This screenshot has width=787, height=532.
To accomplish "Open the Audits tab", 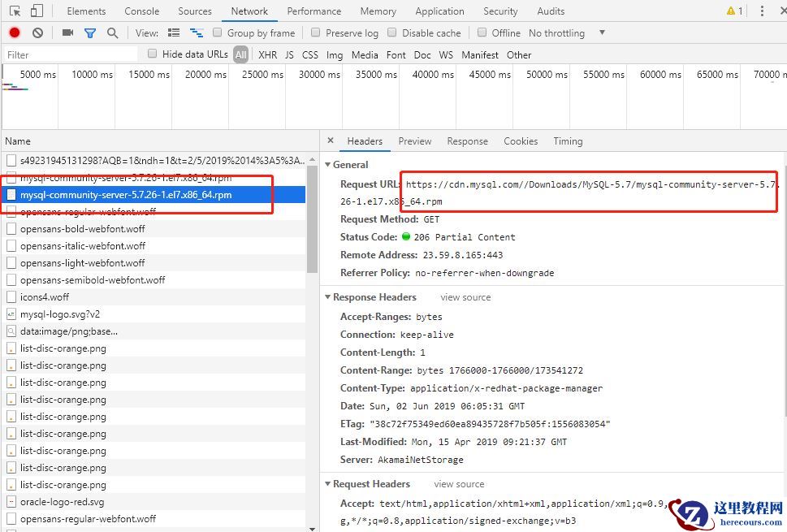I will tap(551, 11).
